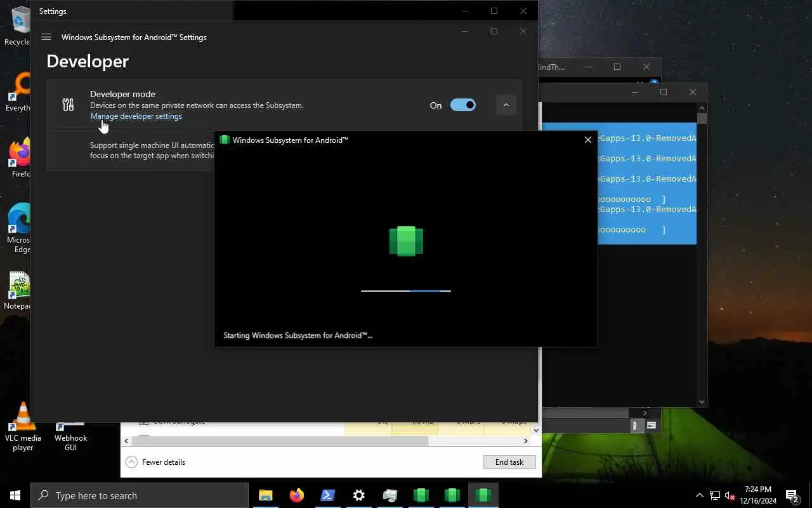The height and width of the screenshot is (508, 812).
Task: Collapse the Developer mode section chevron
Action: [x=506, y=105]
